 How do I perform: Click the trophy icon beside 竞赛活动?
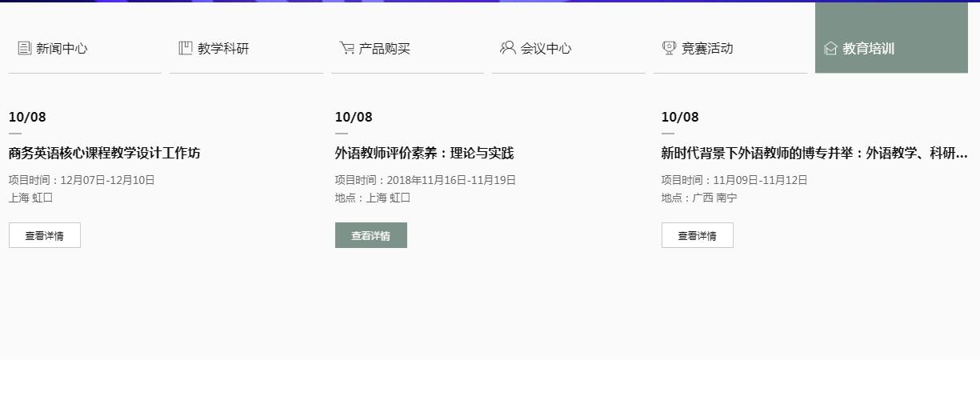[670, 48]
